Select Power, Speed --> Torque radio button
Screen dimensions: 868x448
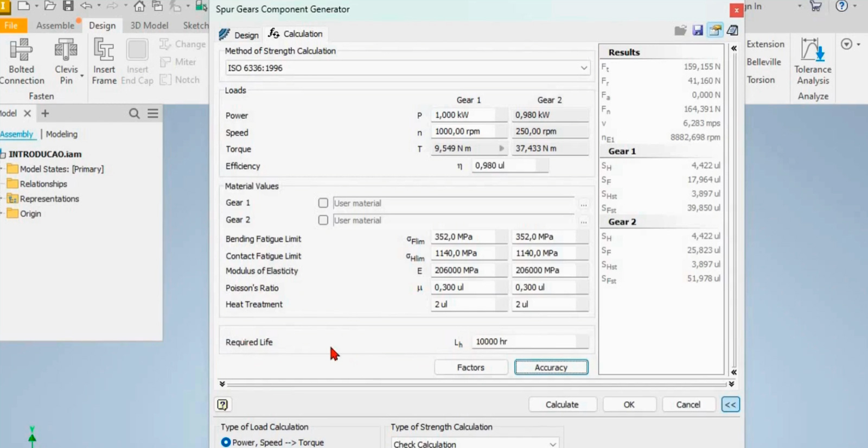(x=226, y=443)
